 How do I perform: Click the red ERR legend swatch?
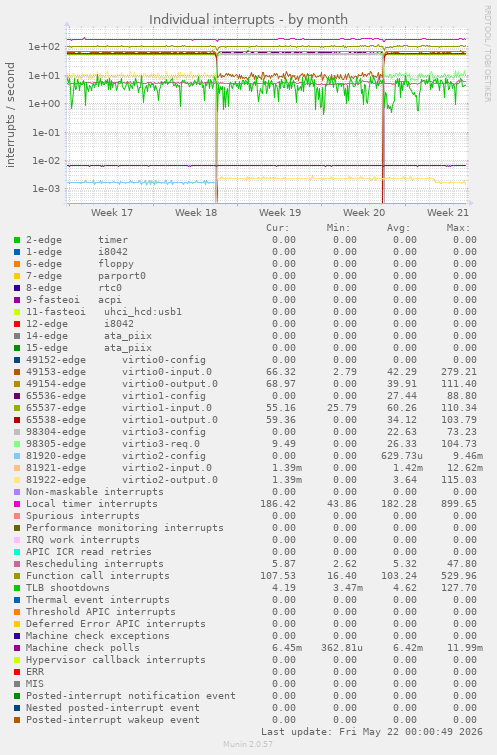point(17,672)
